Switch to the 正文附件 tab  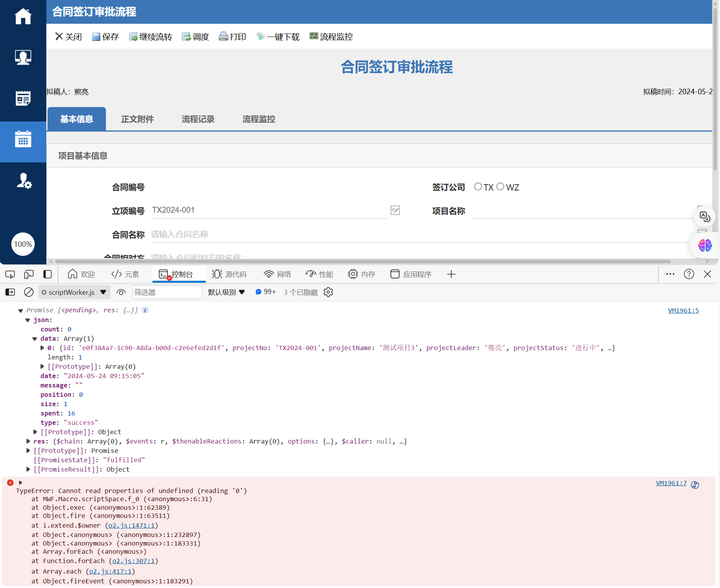click(137, 119)
